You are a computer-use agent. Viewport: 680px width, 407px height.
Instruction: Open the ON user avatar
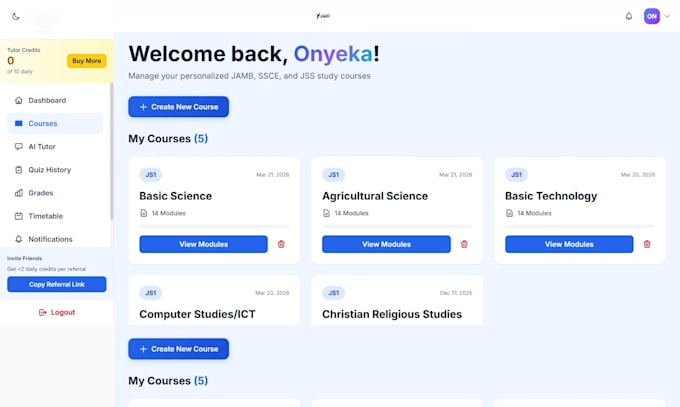[x=651, y=16]
